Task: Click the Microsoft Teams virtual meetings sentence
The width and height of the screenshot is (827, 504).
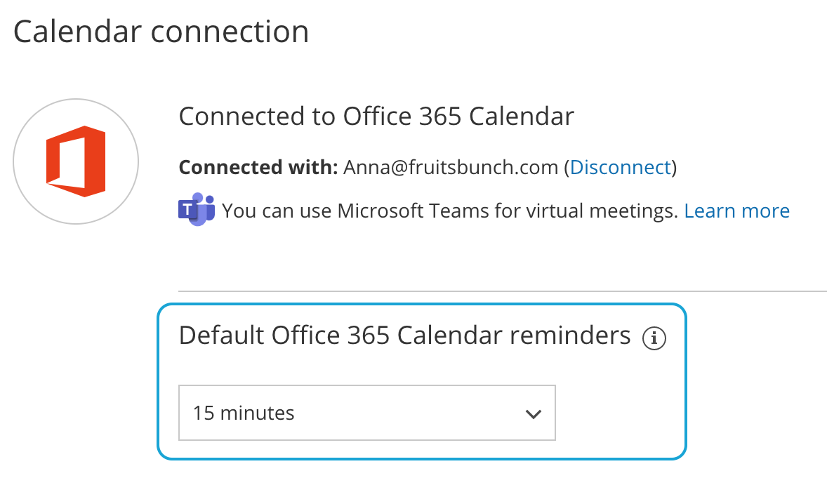Action: coord(449,211)
